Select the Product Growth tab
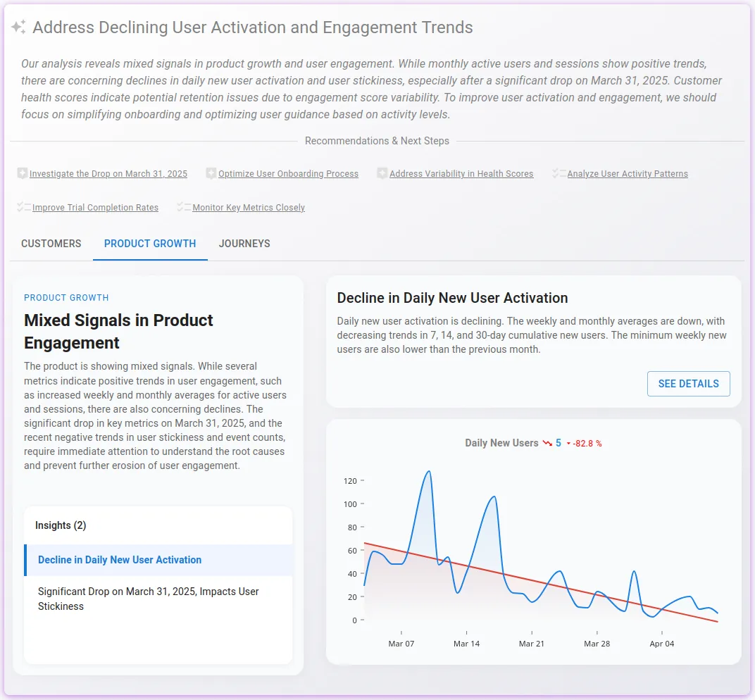 click(x=150, y=244)
